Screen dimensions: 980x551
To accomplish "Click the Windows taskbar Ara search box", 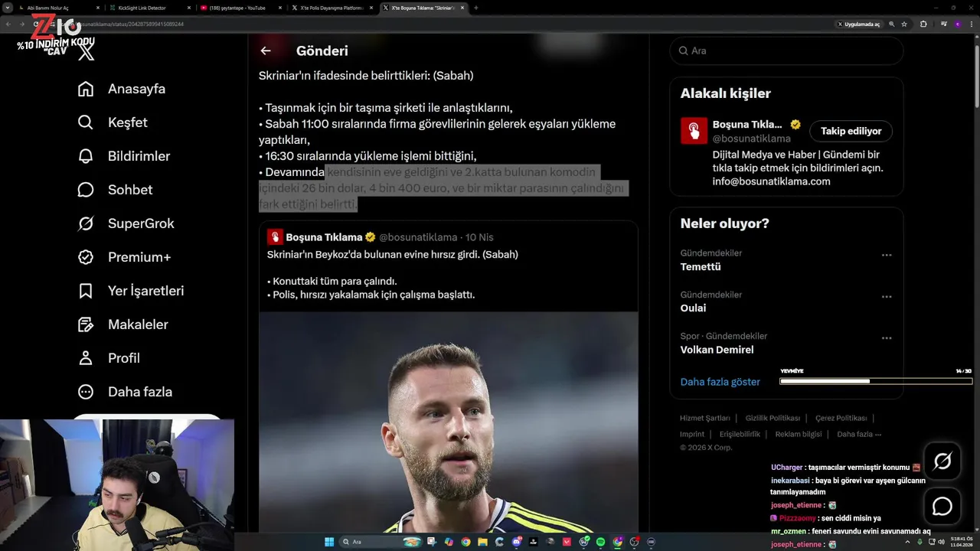I will (381, 542).
